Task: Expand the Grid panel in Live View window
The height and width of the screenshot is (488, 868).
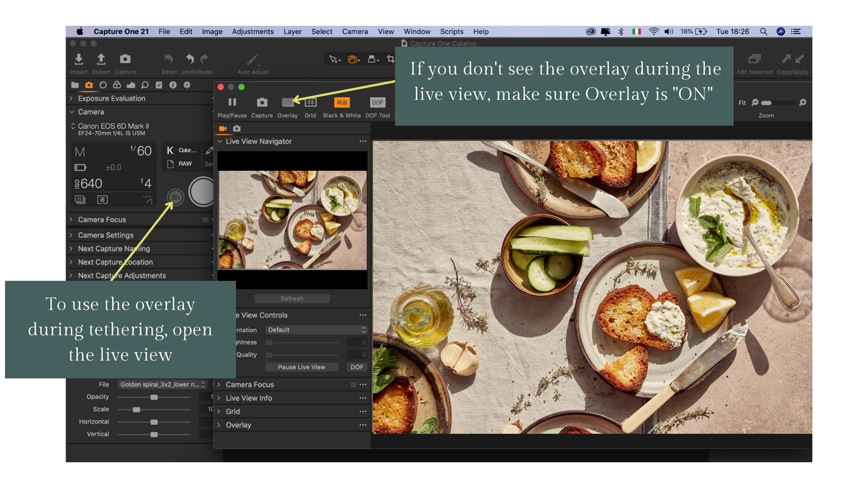Action: pos(219,412)
